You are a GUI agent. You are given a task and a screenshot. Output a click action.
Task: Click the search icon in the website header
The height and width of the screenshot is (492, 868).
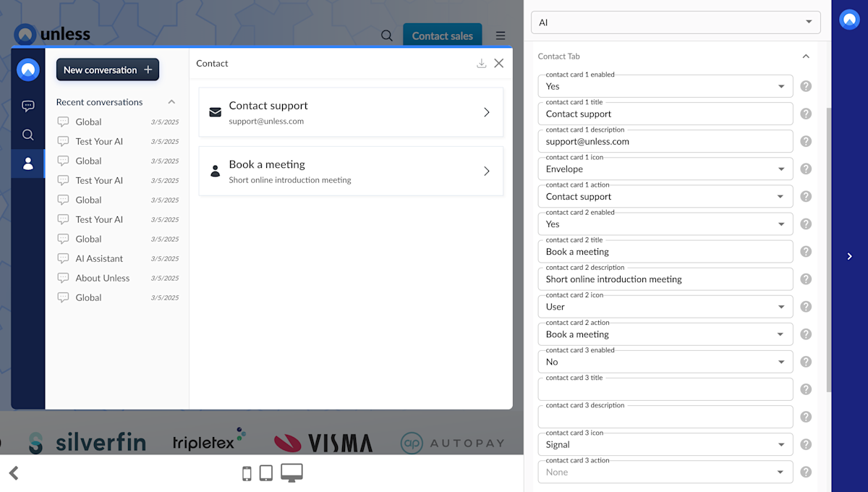(x=387, y=35)
